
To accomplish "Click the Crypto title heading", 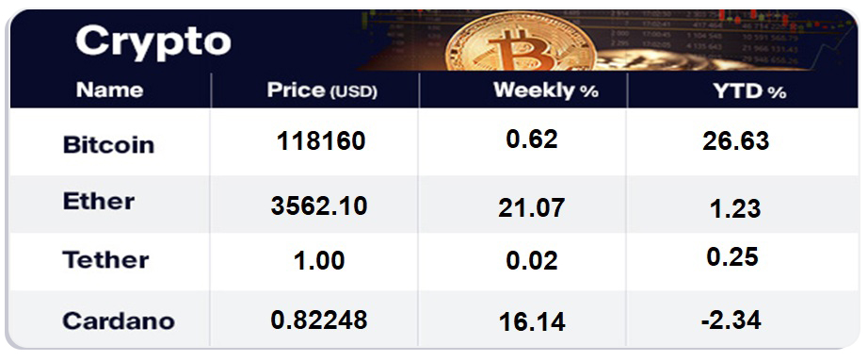I will 153,41.
